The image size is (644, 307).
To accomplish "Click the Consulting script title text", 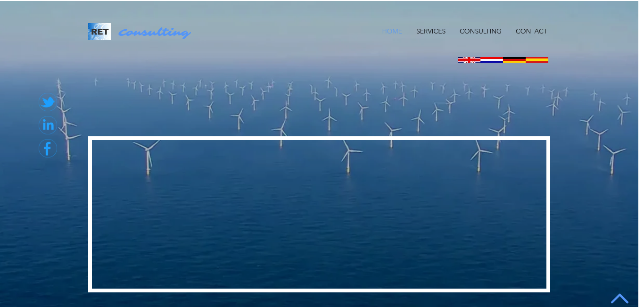I will (154, 33).
